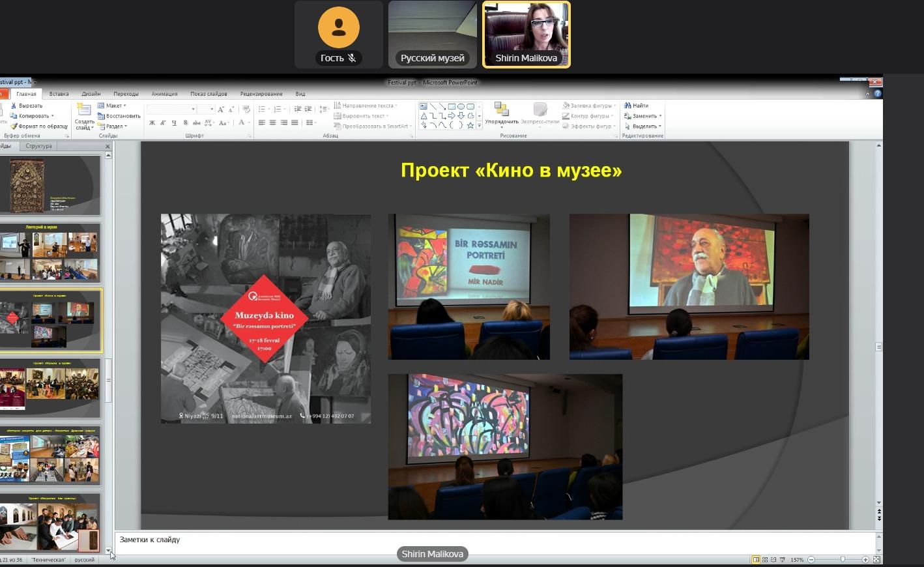Click the Find (Найти) binoculars button

click(x=637, y=106)
